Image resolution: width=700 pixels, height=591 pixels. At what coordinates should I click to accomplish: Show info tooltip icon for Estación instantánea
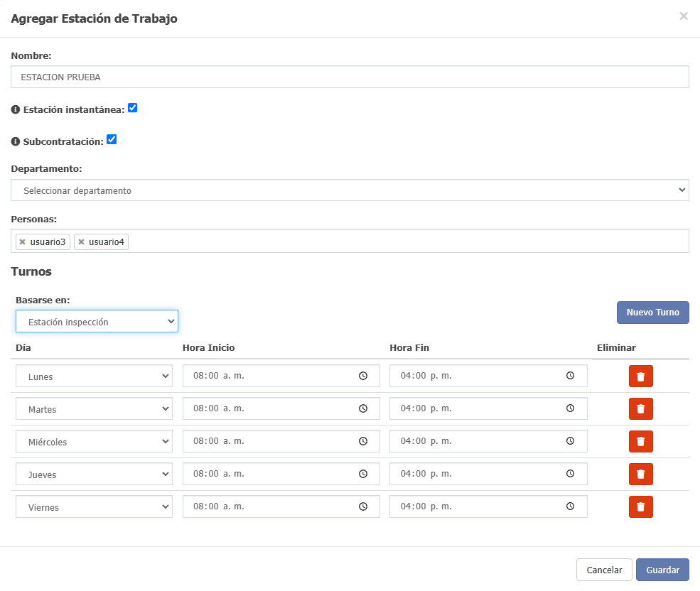16,109
